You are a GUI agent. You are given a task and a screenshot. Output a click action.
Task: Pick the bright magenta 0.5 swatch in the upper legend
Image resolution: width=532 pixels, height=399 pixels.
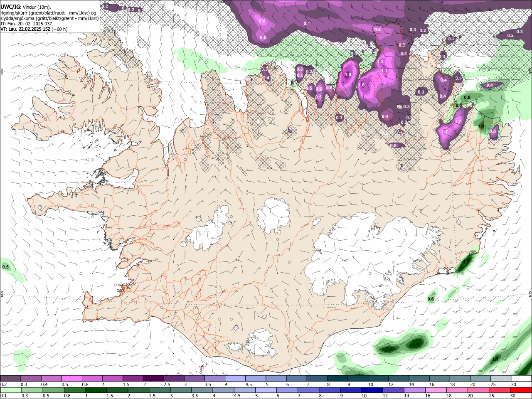(71, 379)
